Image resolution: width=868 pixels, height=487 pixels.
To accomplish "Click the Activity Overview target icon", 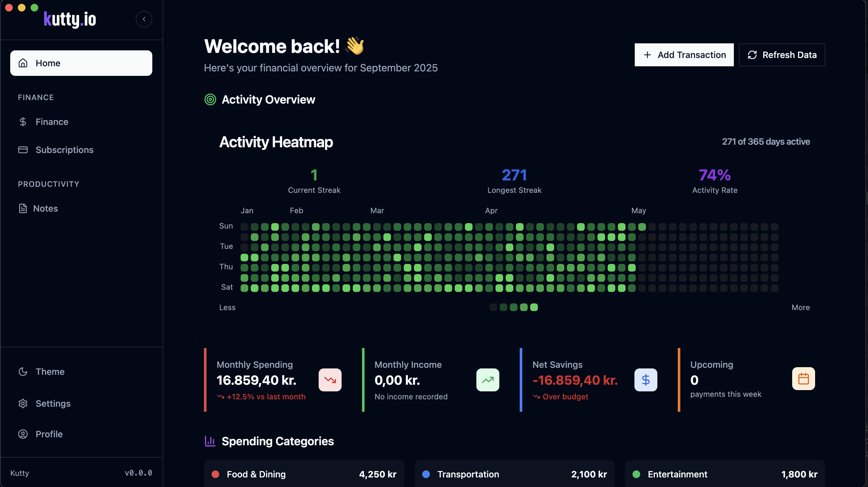I will pos(210,99).
